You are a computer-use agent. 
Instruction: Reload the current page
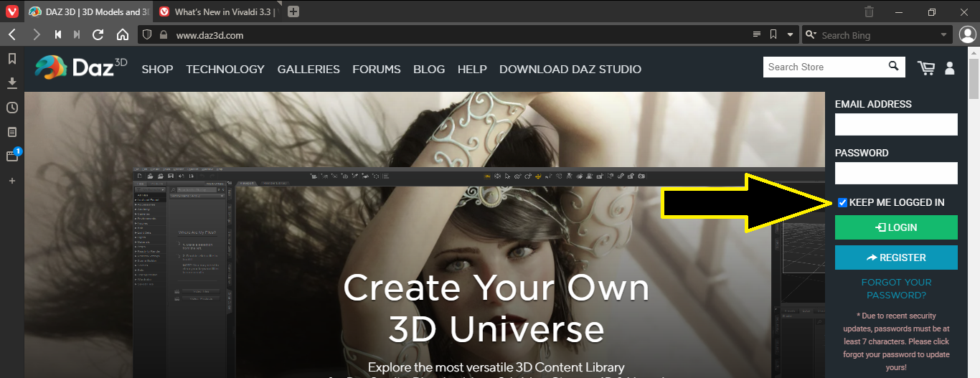click(99, 34)
